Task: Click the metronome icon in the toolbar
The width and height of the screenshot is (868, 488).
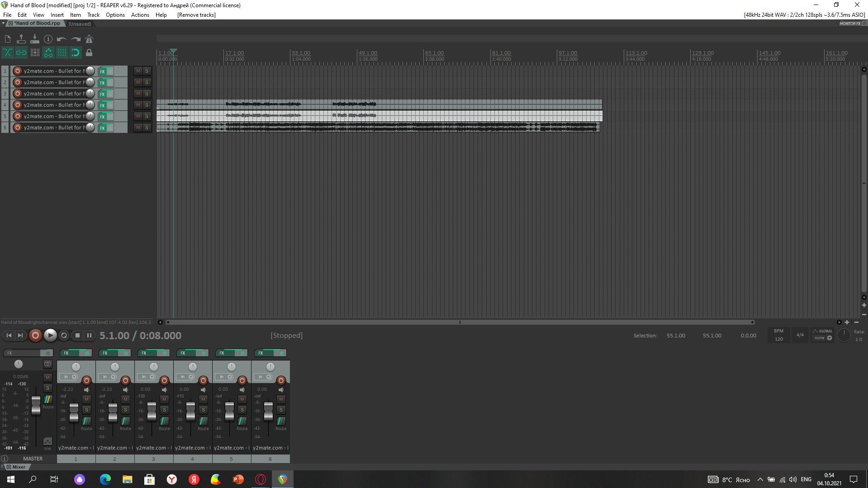Action: 89,39
